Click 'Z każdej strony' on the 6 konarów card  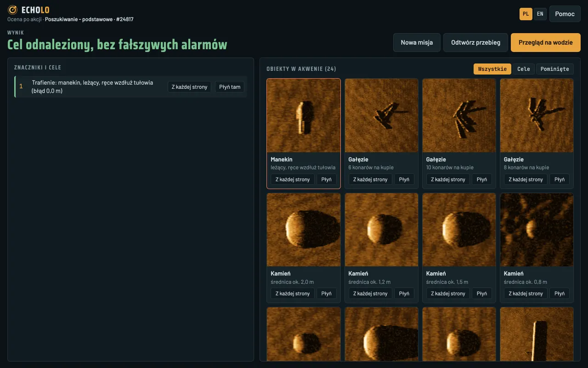click(x=370, y=179)
